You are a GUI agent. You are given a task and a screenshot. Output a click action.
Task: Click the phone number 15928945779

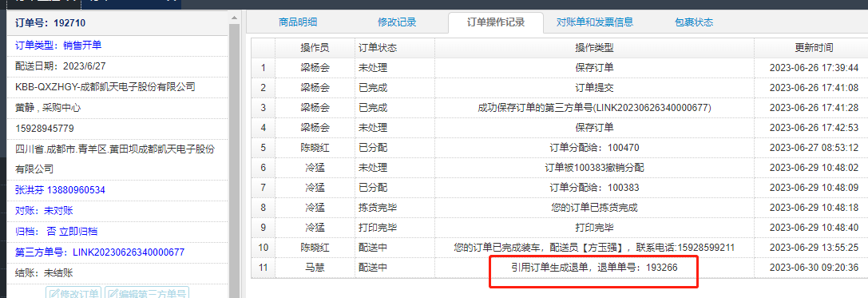(x=44, y=129)
